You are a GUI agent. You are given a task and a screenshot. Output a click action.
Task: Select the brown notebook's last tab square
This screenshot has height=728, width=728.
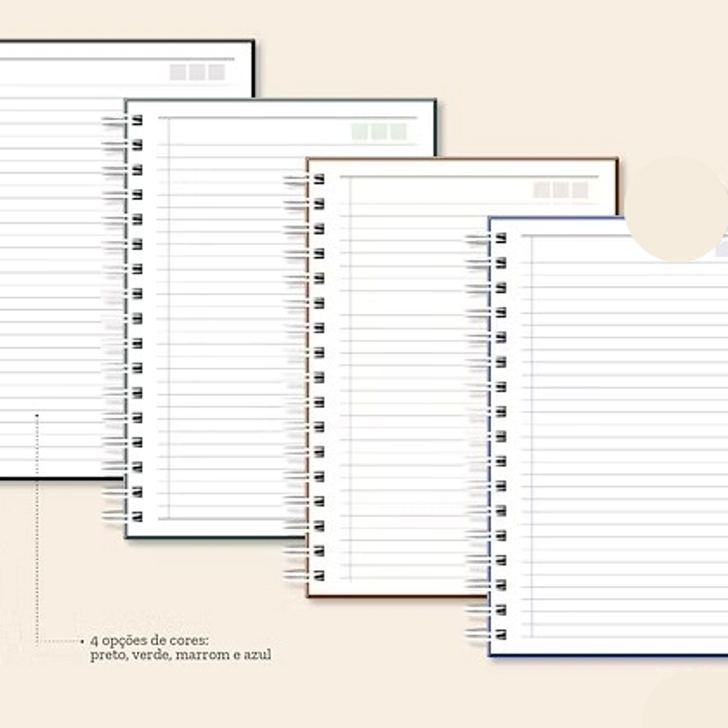tap(581, 189)
